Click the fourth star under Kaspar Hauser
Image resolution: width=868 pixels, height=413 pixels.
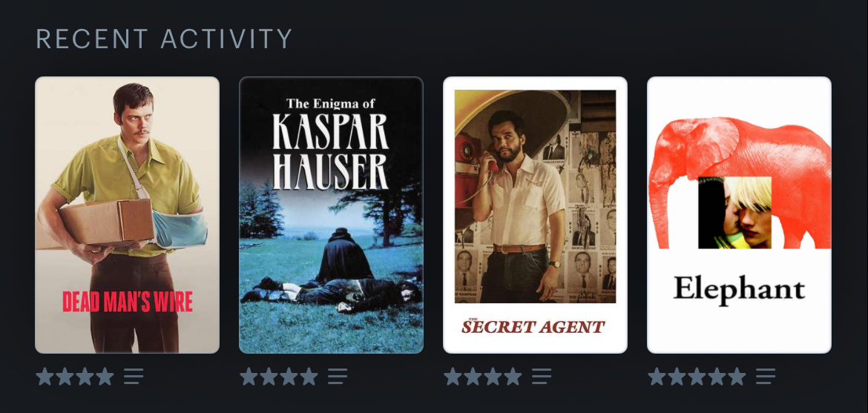coord(309,377)
